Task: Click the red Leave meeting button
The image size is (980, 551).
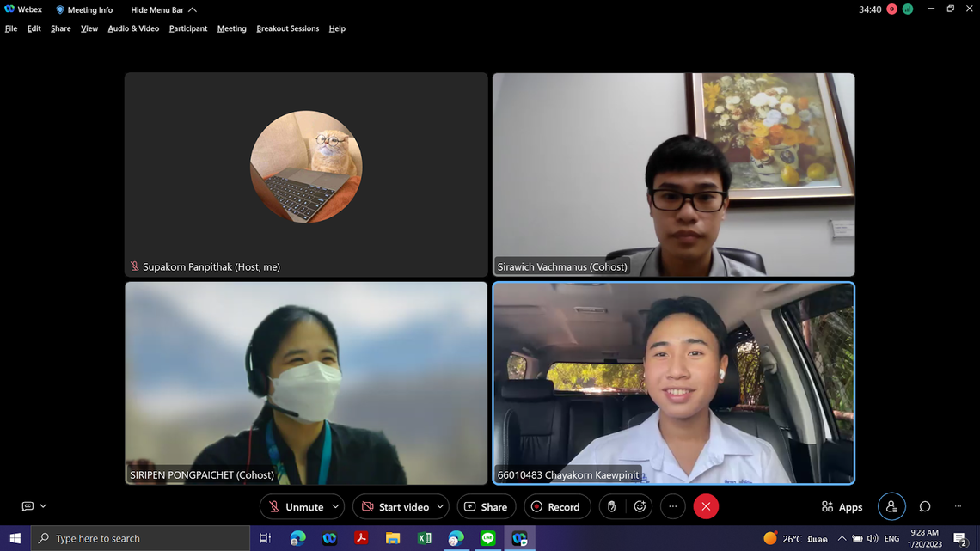Action: click(x=706, y=507)
